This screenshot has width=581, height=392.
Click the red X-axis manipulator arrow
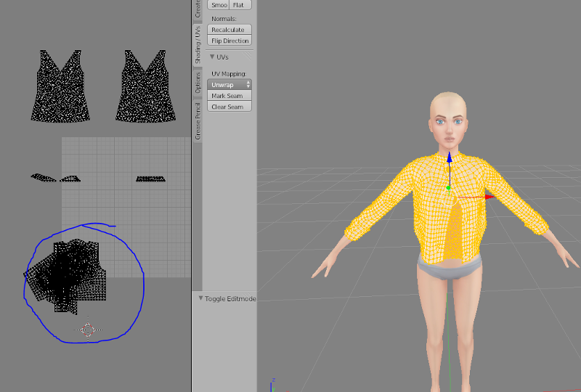click(489, 196)
